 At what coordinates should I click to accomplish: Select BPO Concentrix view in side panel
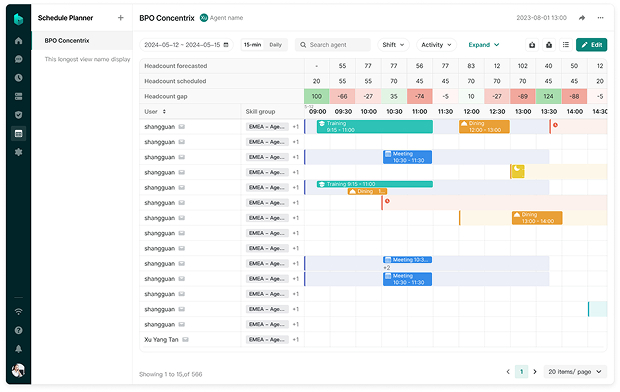pos(82,40)
